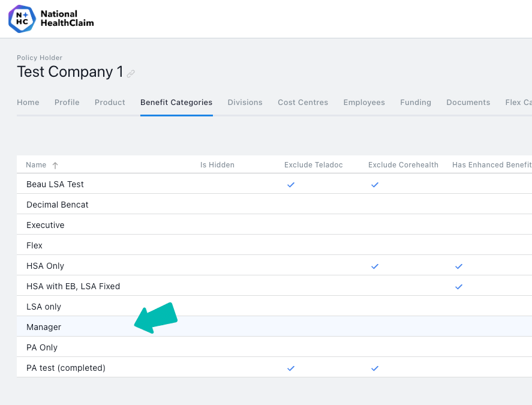This screenshot has width=532, height=405.
Task: Click the Test Company 1 heading
Action: (70, 72)
